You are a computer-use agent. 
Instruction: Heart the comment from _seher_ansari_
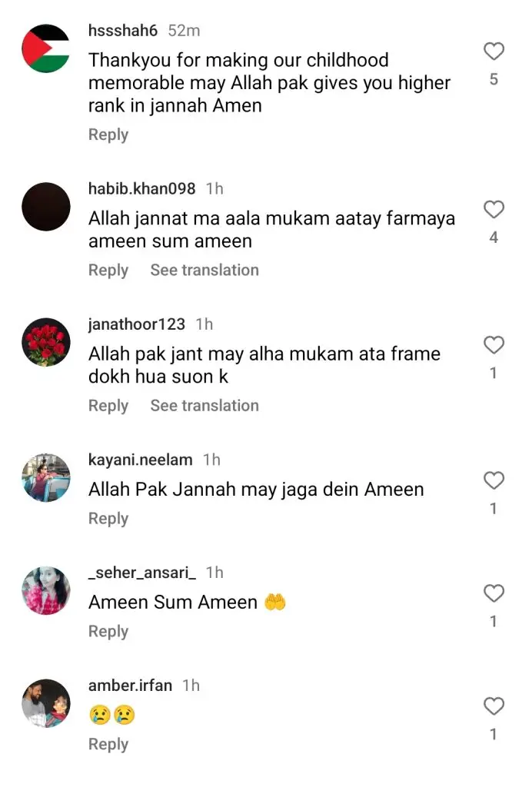[x=494, y=593]
